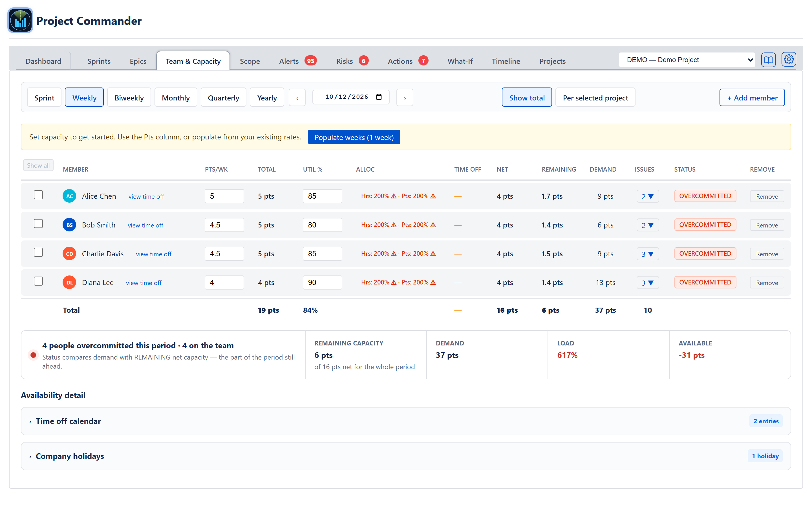
Task: Expand Alice Chen's issues dropdown
Action: [x=648, y=196]
